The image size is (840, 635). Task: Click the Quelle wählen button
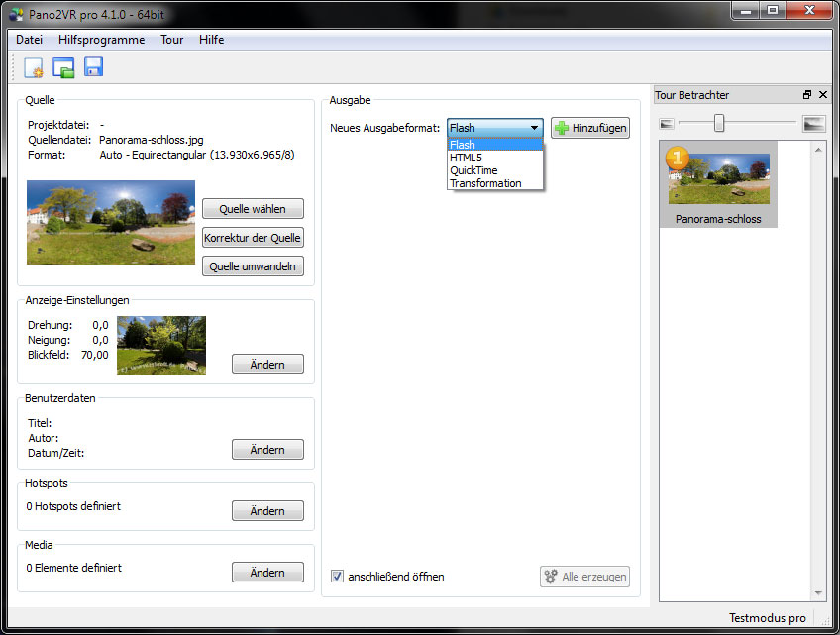click(x=253, y=209)
